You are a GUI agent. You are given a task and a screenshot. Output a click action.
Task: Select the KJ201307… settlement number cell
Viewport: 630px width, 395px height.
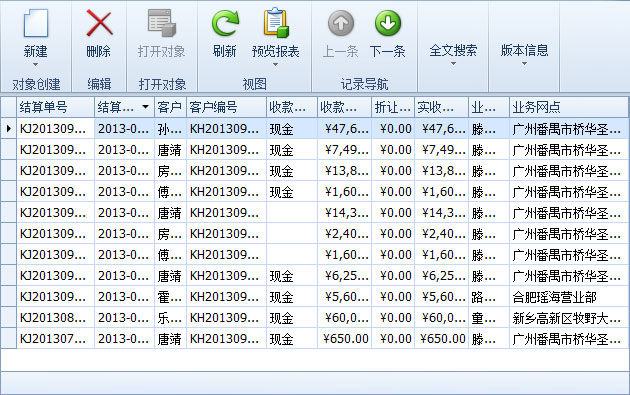click(55, 338)
